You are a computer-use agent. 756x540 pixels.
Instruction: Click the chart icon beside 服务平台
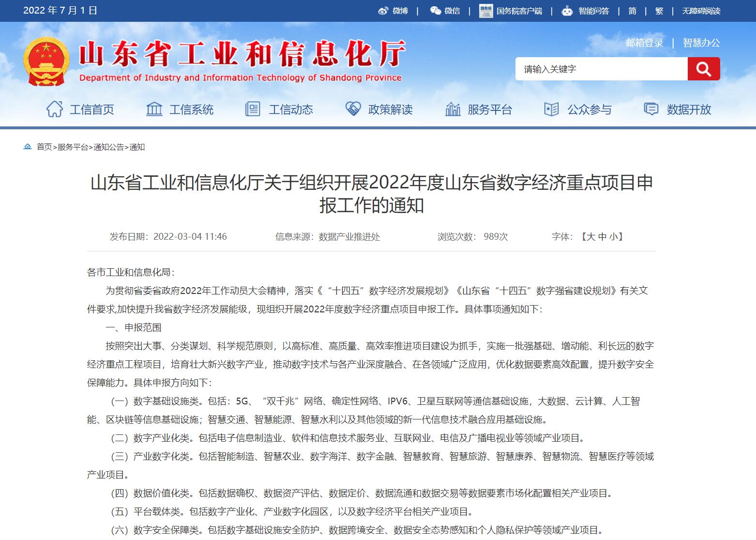[x=453, y=109]
